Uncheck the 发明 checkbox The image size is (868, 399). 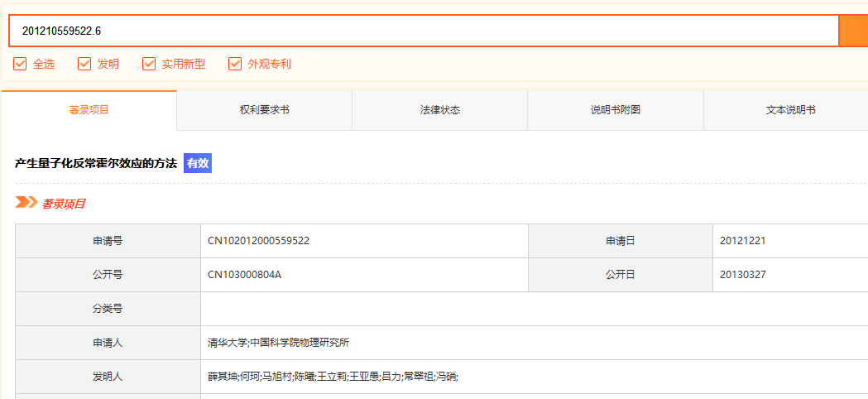[84, 65]
